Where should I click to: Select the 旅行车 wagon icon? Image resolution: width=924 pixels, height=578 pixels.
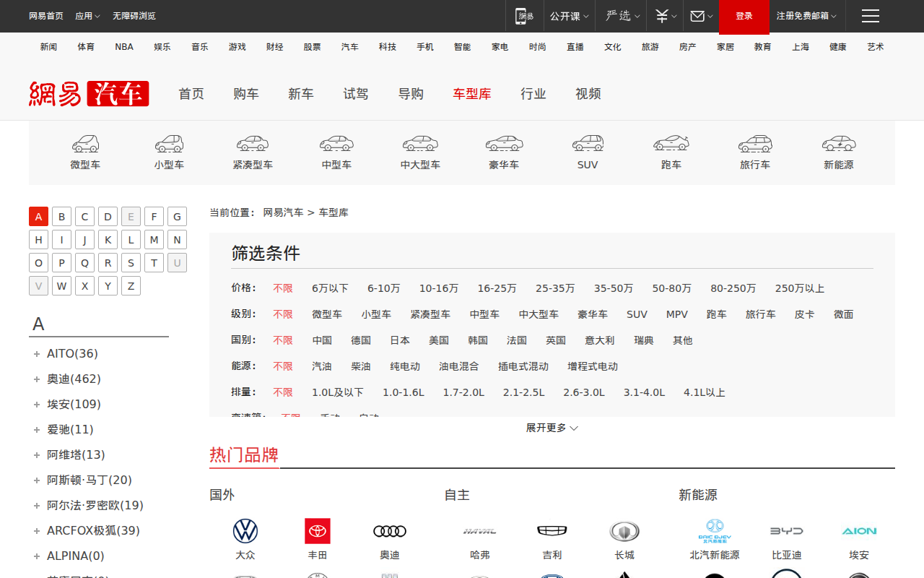(755, 143)
